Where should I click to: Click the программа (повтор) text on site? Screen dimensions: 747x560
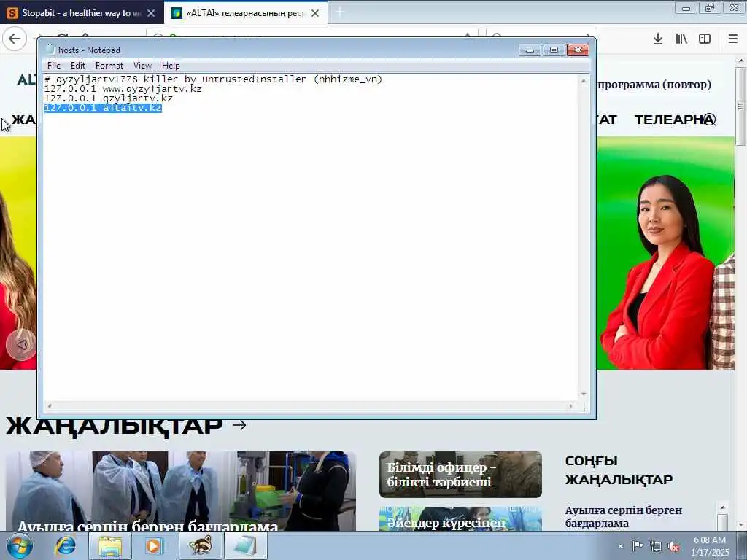[x=654, y=85]
